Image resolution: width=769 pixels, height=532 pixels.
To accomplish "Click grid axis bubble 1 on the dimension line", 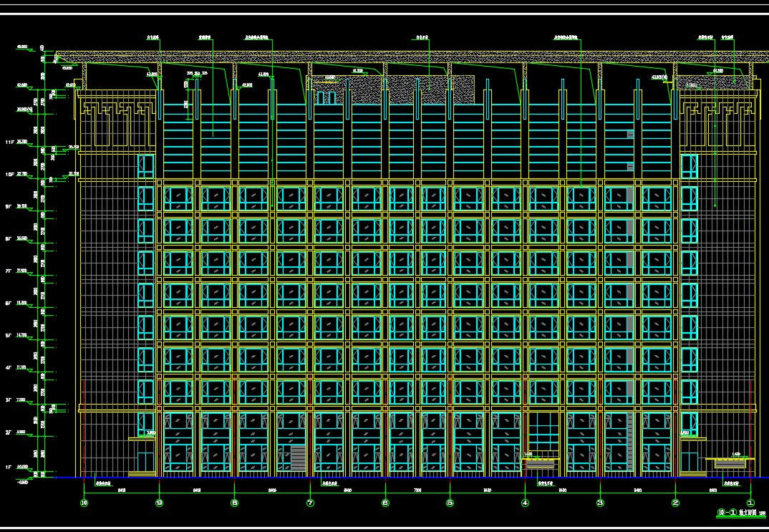I will tap(750, 503).
